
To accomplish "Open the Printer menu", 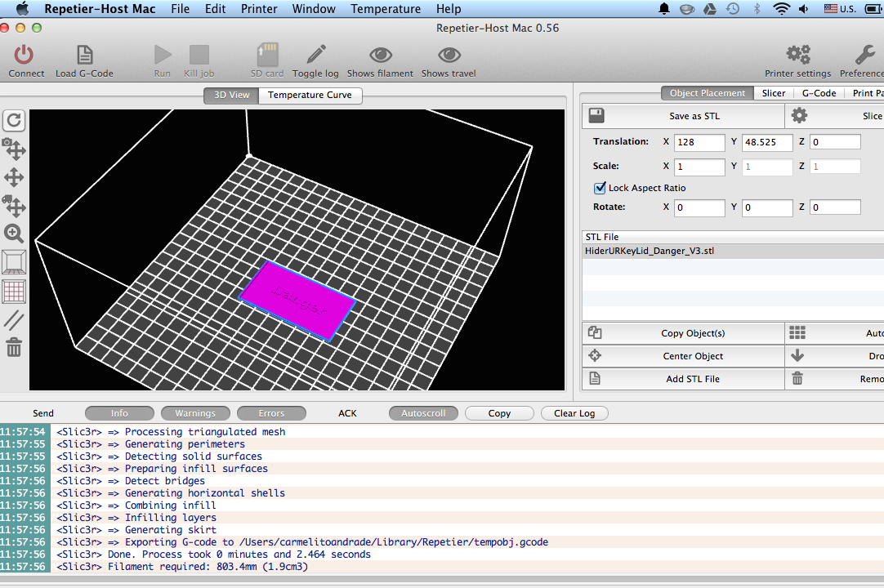I will (259, 9).
